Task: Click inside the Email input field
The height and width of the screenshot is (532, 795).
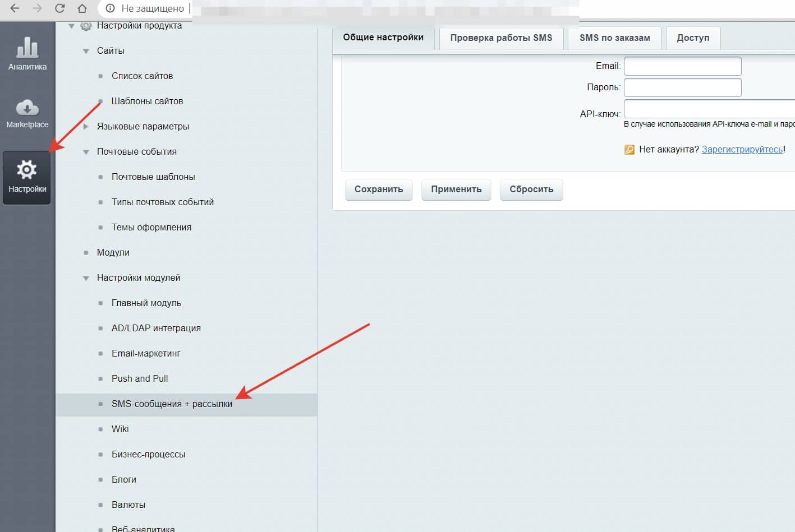Action: (682, 66)
